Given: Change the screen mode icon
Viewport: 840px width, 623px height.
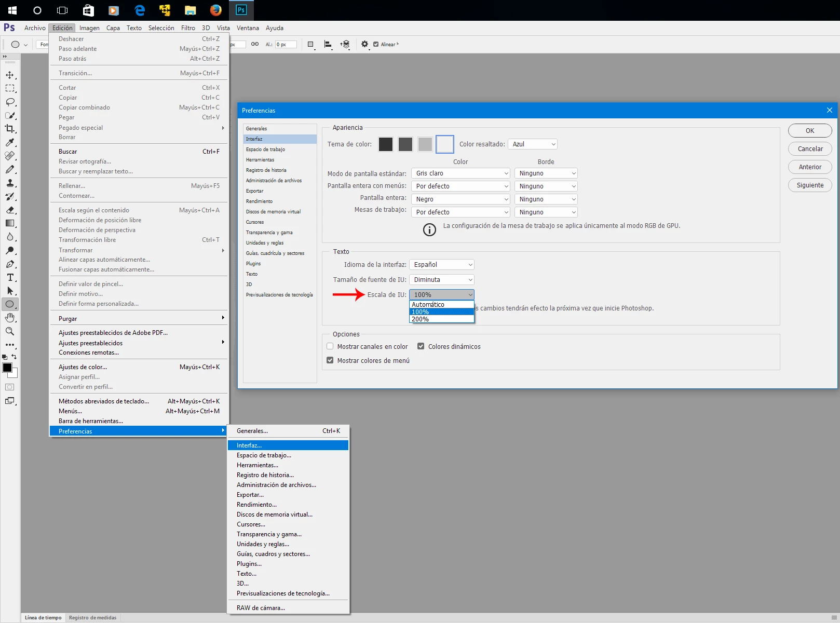Looking at the screenshot, I should [x=10, y=401].
